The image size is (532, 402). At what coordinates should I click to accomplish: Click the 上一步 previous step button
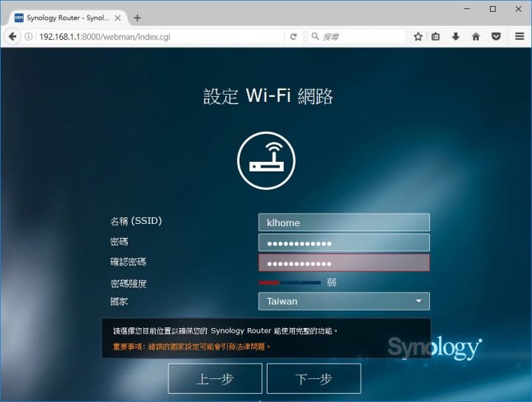pos(215,378)
